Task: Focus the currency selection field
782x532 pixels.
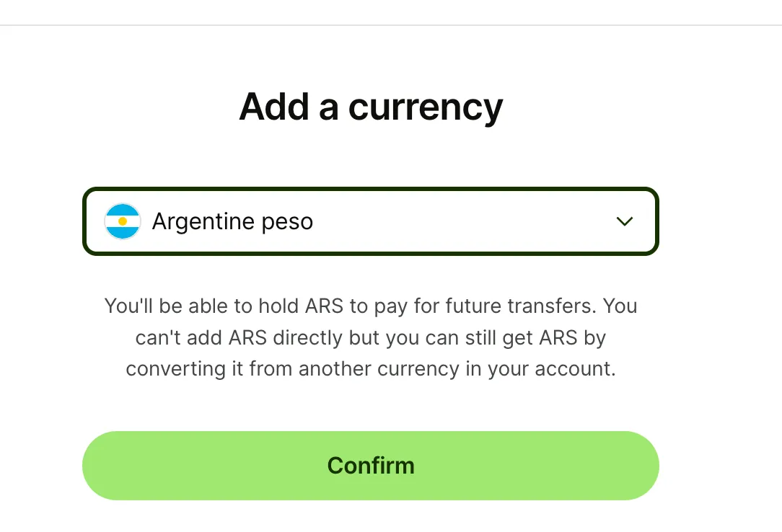Action: [370, 221]
